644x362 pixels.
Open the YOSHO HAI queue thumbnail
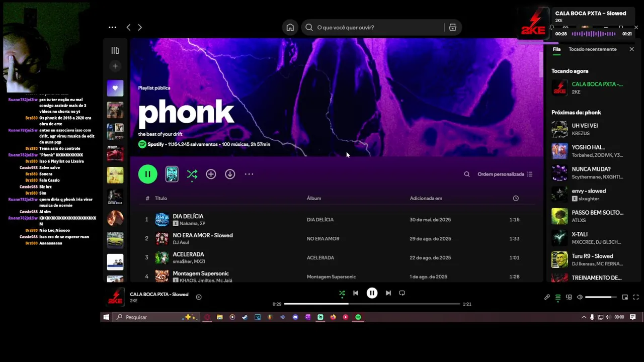point(559,151)
